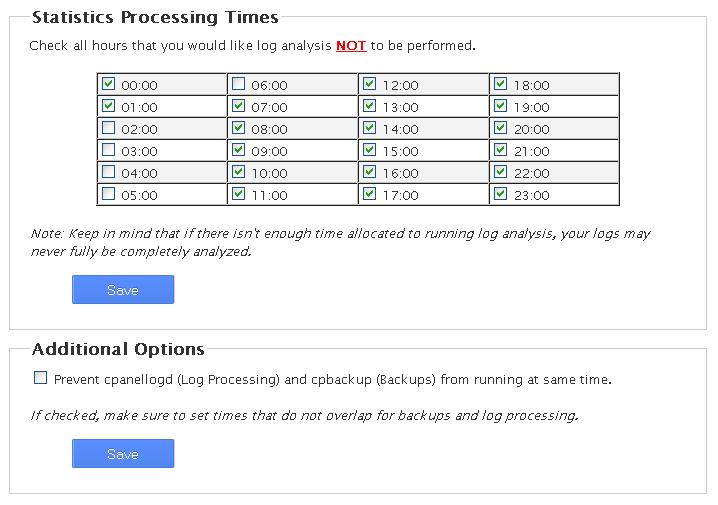The image size is (718, 505).
Task: Disable the 09:00 hour checkbox
Action: (238, 150)
